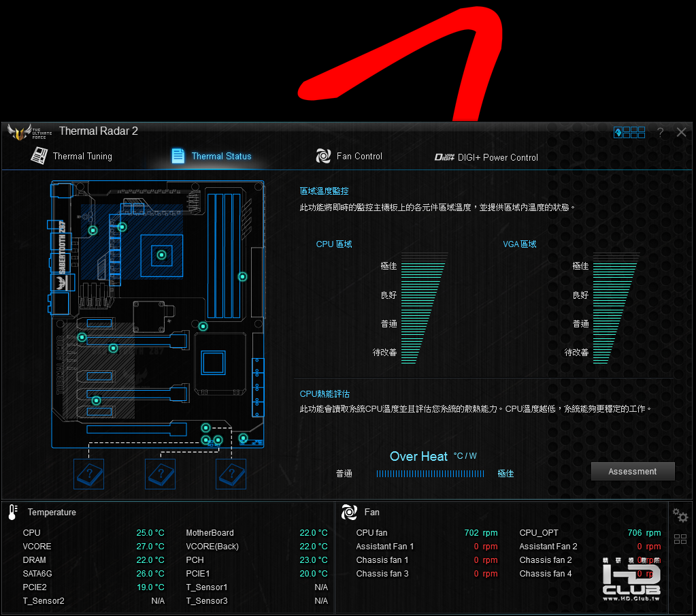Click the VGA 區域 level gauge

pos(616,308)
